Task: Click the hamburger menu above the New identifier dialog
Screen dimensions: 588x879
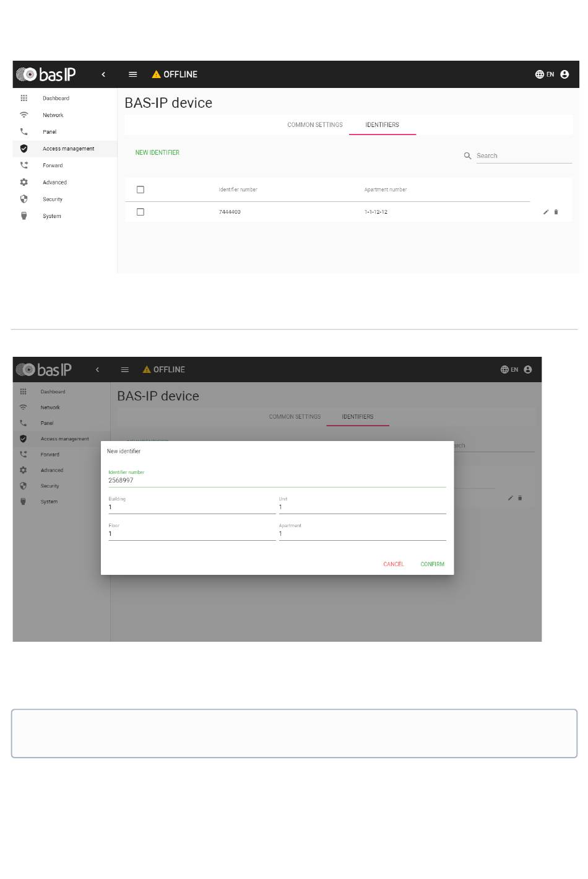Action: pos(125,370)
